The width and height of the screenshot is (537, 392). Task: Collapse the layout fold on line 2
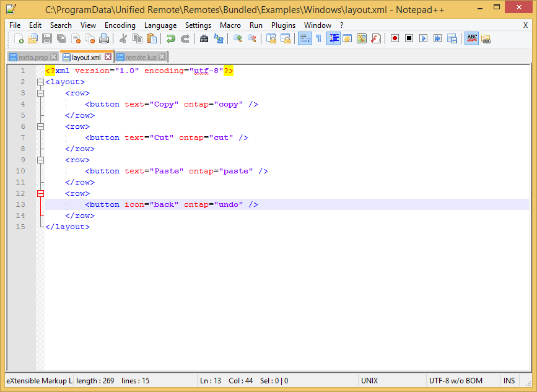[40, 82]
